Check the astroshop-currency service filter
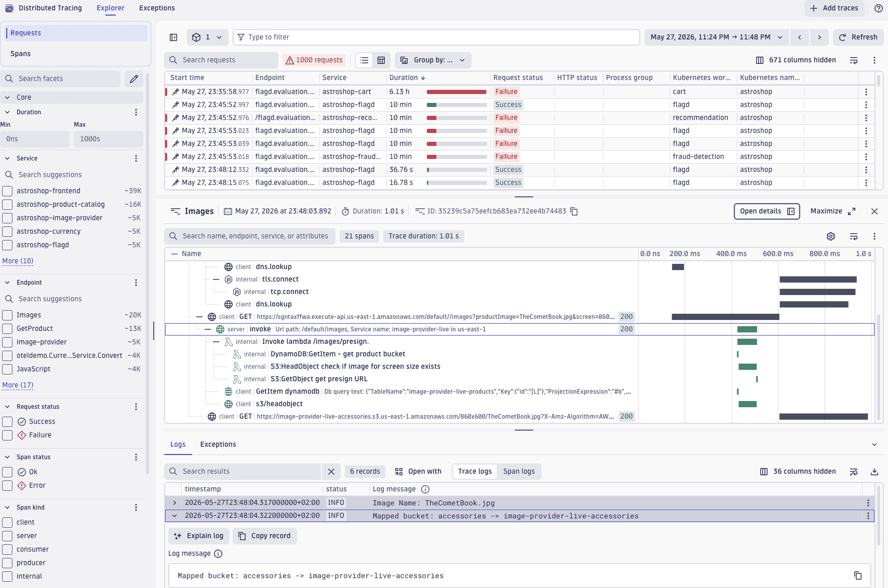 (7, 232)
